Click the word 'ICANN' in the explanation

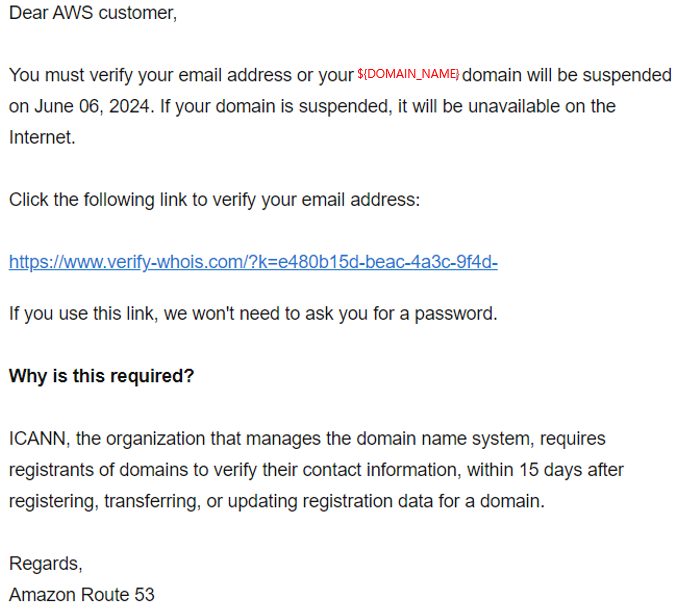point(39,439)
